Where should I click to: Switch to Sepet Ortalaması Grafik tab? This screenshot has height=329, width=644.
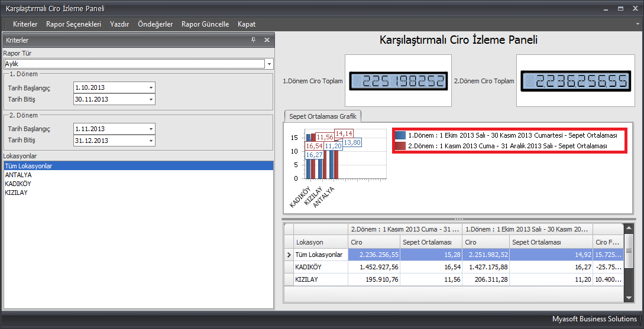pos(322,116)
